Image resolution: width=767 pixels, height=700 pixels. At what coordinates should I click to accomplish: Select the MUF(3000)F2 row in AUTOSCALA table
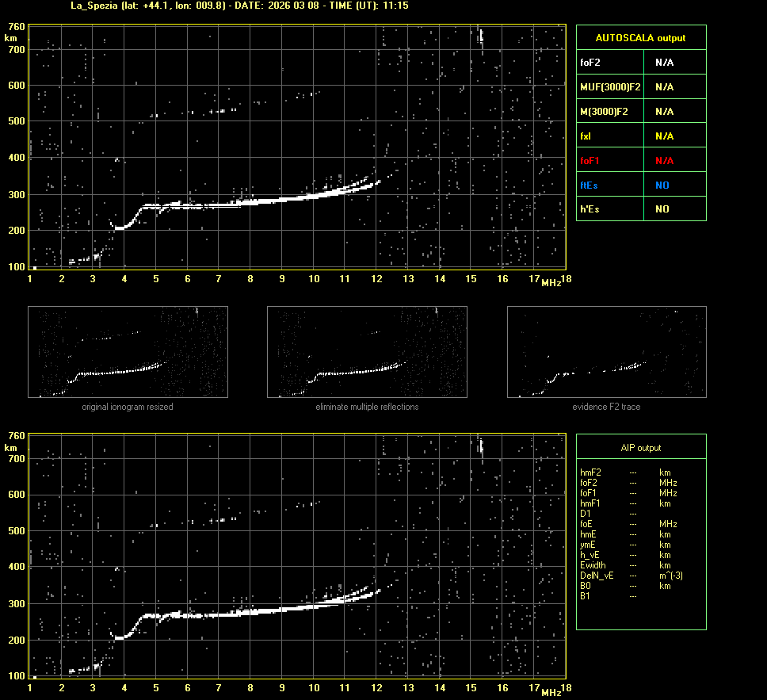640,86
